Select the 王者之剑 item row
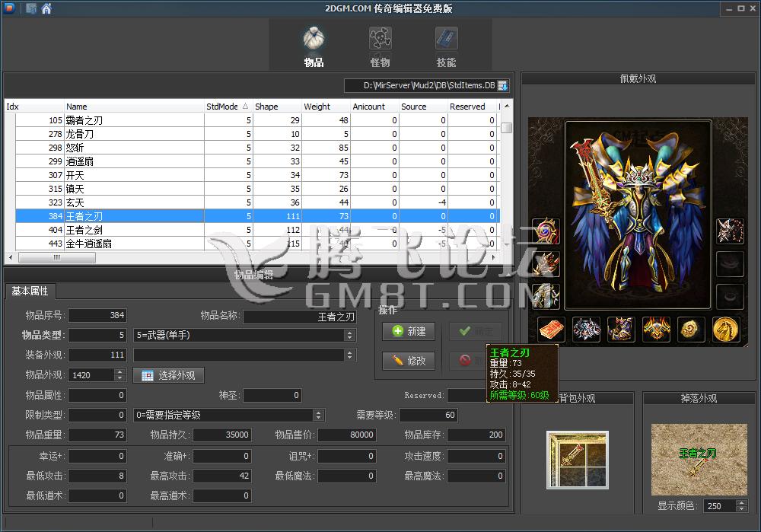 tap(257, 230)
